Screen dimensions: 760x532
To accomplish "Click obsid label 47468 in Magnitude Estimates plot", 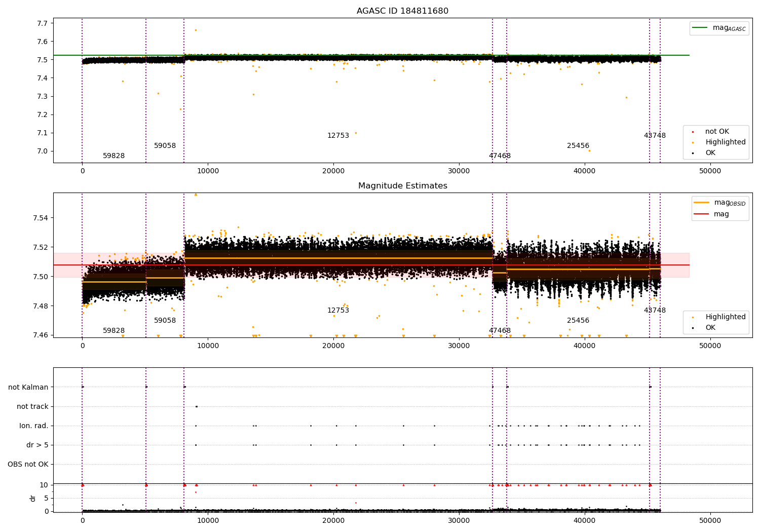I will click(x=500, y=331).
